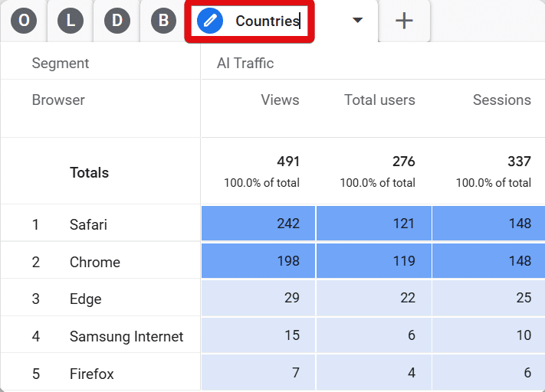Open the tab marked O
545x392 pixels.
pos(24,21)
